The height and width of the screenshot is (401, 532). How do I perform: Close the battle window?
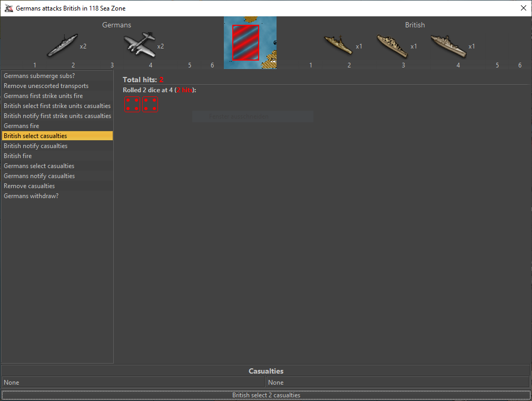point(523,8)
